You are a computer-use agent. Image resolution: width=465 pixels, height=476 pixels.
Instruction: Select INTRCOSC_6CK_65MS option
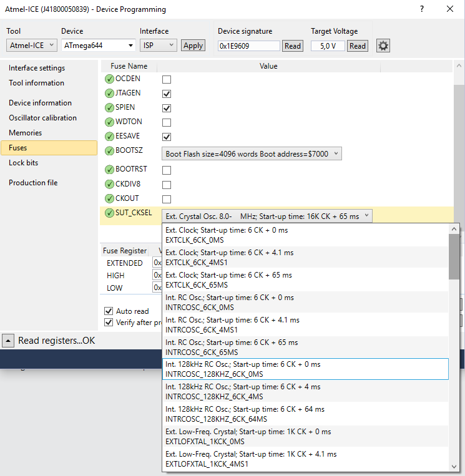(306, 347)
